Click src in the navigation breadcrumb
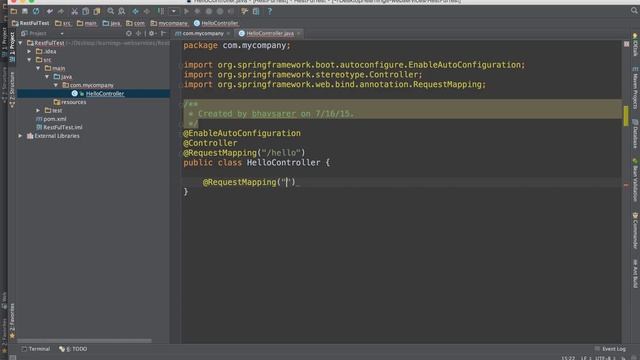The image size is (640, 360). 63,23
